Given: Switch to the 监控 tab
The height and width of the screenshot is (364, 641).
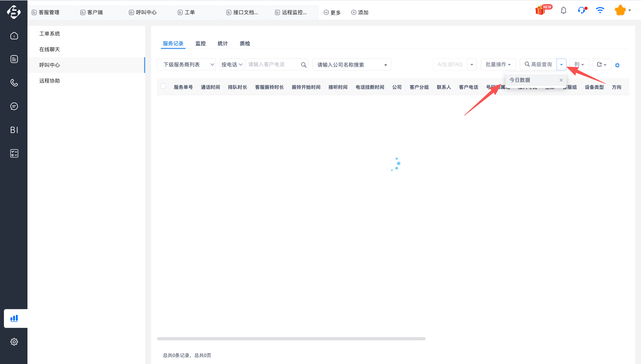Looking at the screenshot, I should pos(200,44).
